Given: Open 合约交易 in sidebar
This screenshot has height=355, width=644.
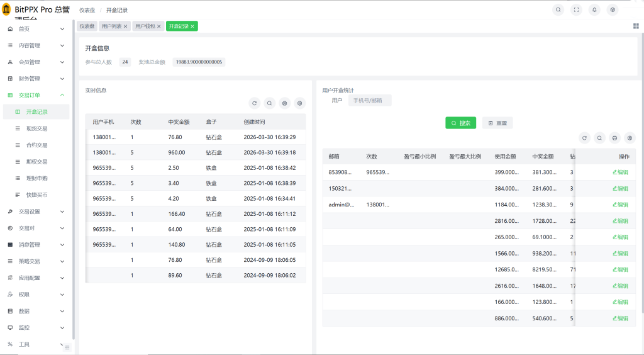Looking at the screenshot, I should (x=36, y=145).
